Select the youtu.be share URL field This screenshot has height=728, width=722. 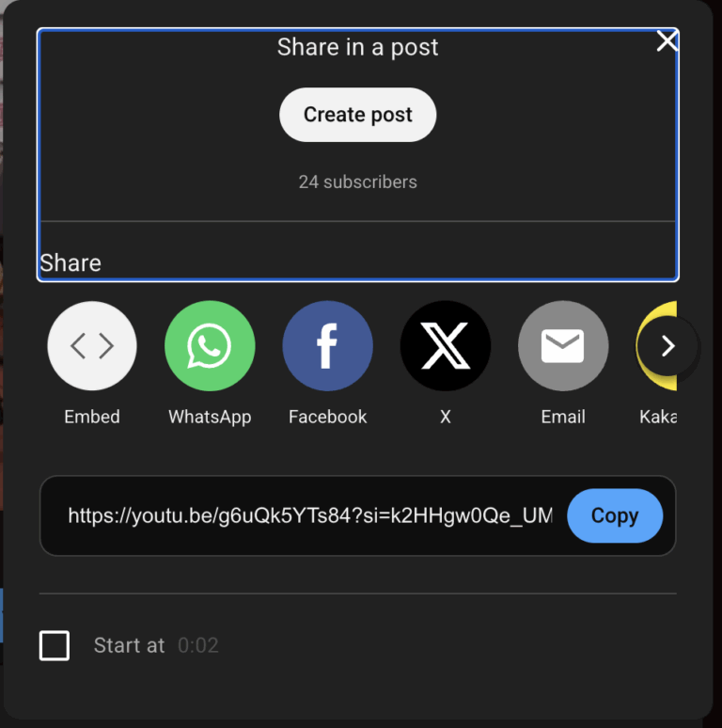click(x=310, y=515)
